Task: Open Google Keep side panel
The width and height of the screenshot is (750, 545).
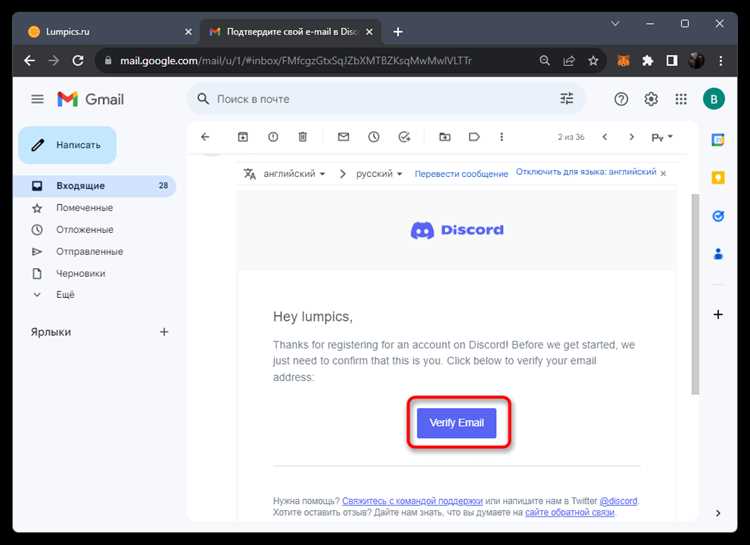Action: click(718, 178)
